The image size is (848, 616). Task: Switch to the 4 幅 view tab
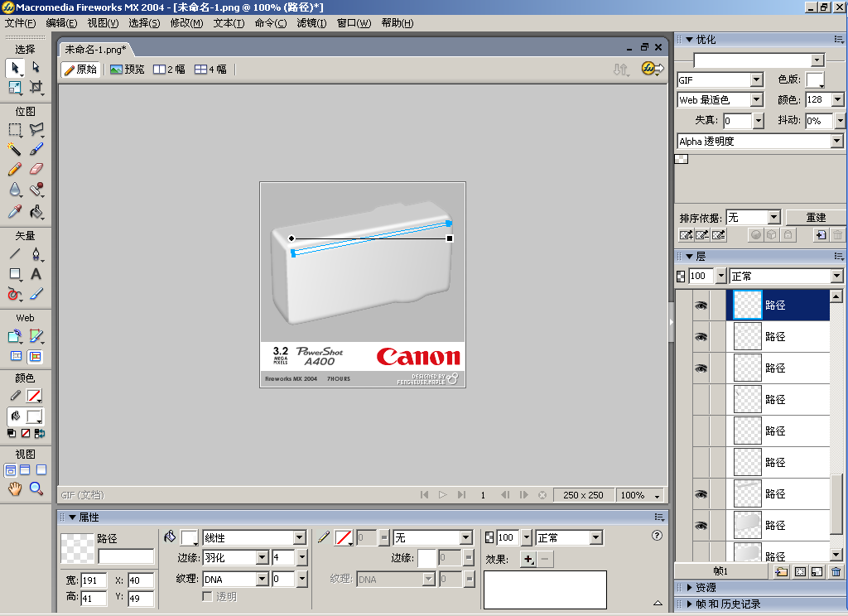211,70
